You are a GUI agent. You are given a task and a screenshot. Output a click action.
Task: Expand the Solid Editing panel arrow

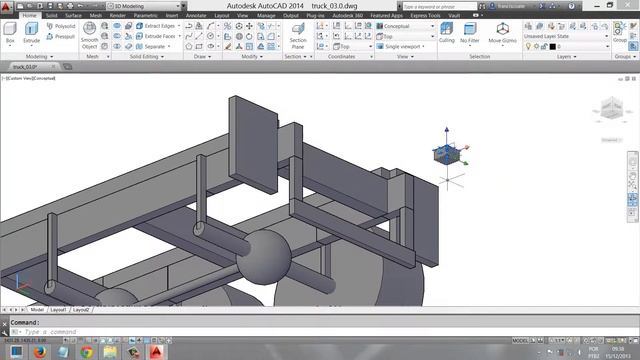tap(162, 57)
